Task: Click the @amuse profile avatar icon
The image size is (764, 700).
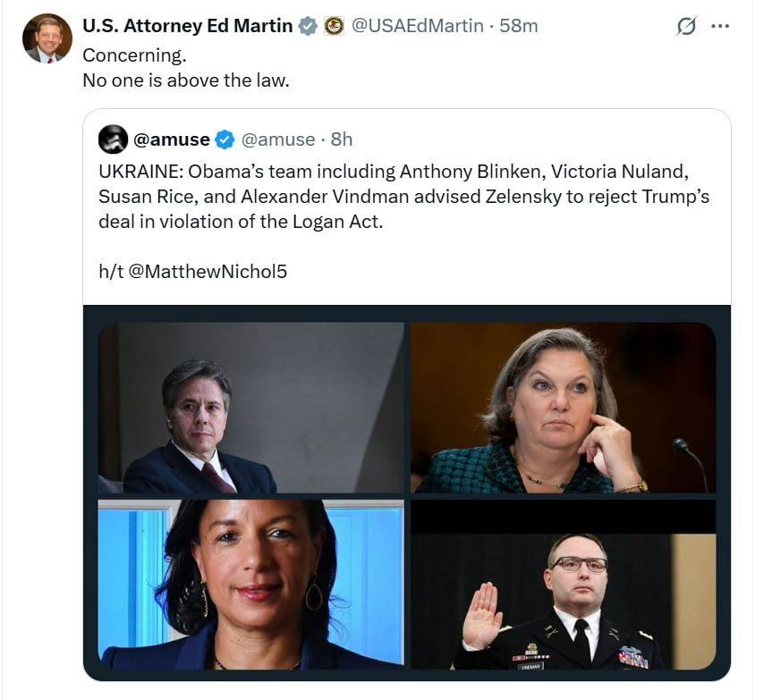Action: 114,139
